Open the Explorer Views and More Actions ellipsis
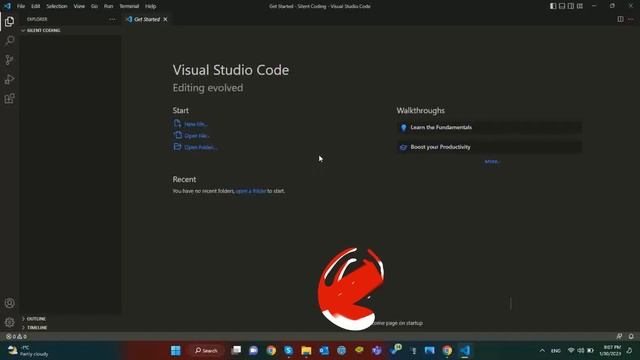Image resolution: width=640 pixels, height=360 pixels. [112, 19]
